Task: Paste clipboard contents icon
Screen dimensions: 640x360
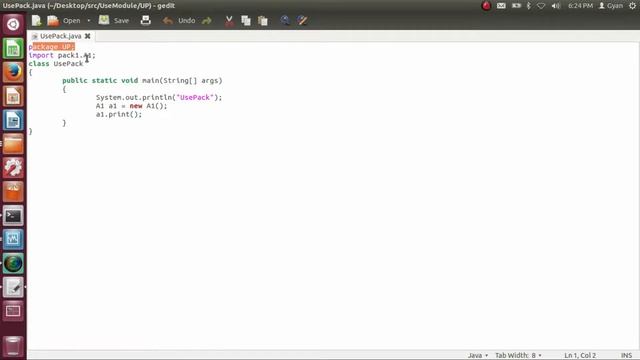Action: coord(263,20)
